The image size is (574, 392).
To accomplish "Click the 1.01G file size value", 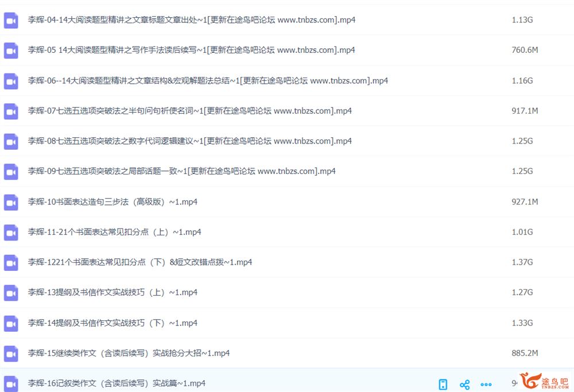I will (522, 232).
